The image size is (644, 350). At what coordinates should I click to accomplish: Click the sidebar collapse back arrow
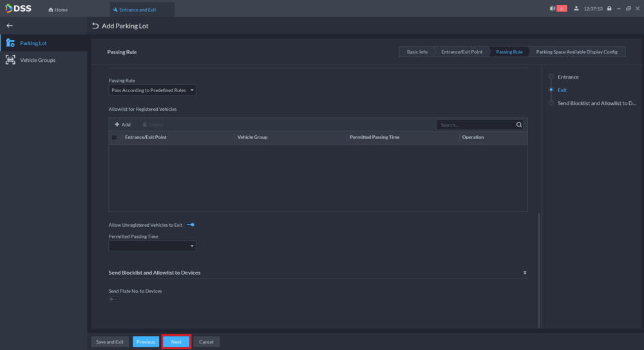click(9, 26)
